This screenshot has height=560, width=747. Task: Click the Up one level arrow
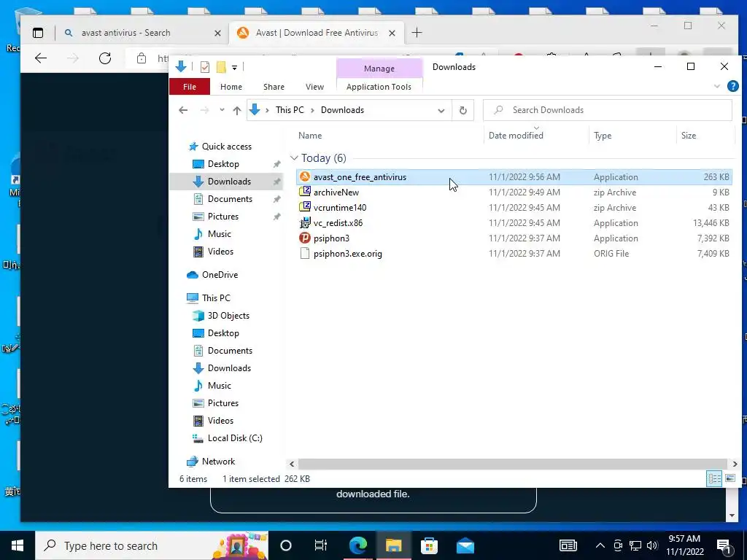[x=237, y=111]
